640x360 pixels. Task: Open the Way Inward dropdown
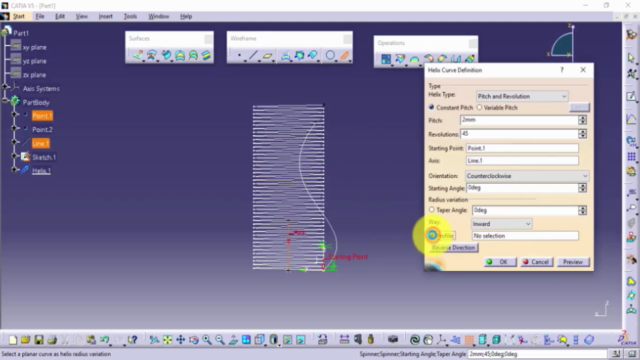[501, 224]
